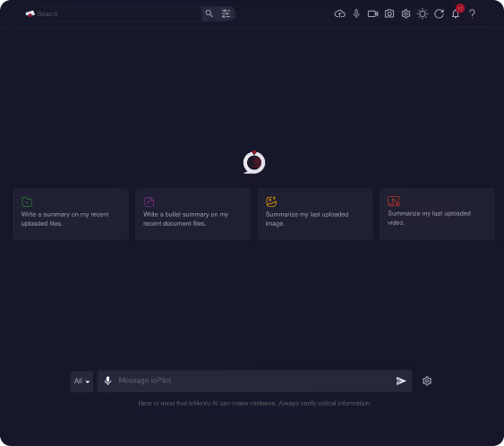Open chat settings gear beside message box
Viewport: 504px width, 446px height.
tap(427, 381)
